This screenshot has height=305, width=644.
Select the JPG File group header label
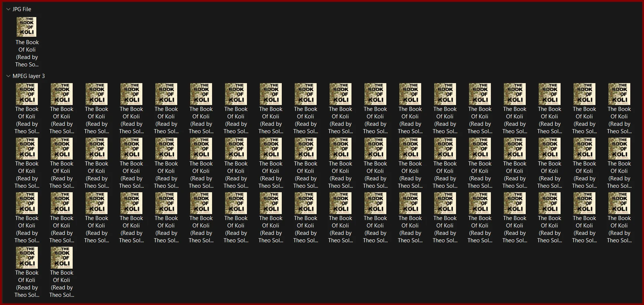pos(22,9)
